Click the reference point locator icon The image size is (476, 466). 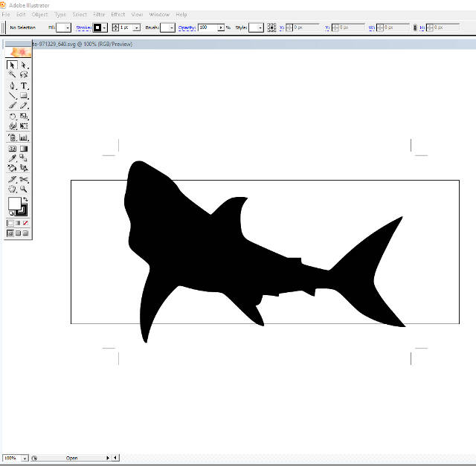[x=271, y=27]
